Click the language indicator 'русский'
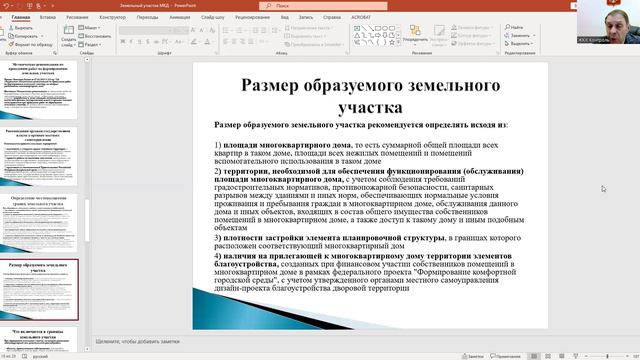 tap(40, 356)
